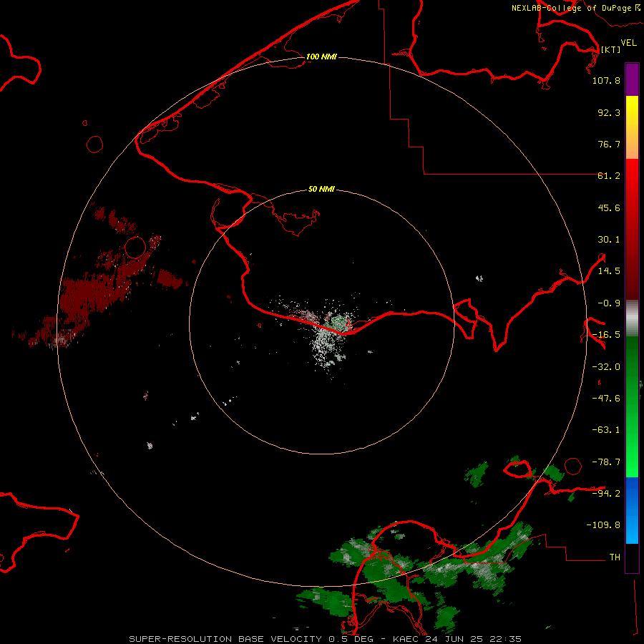Click the 100 NMI range ring label
Image resolution: width=644 pixels, height=644 pixels.
pos(321,57)
